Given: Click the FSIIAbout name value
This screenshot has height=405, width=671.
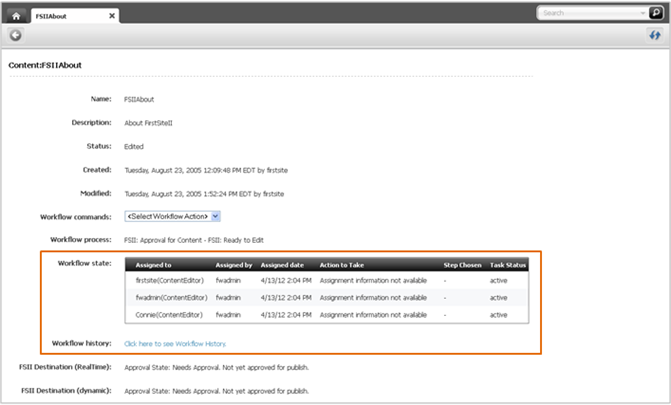Looking at the screenshot, I should click(139, 99).
